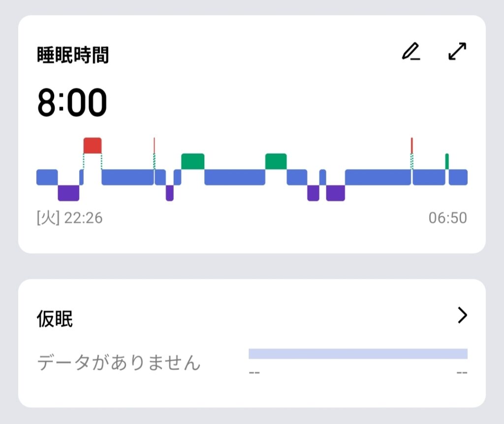
Task: Click the widest purple deep-sleep block on right
Action: 335,193
